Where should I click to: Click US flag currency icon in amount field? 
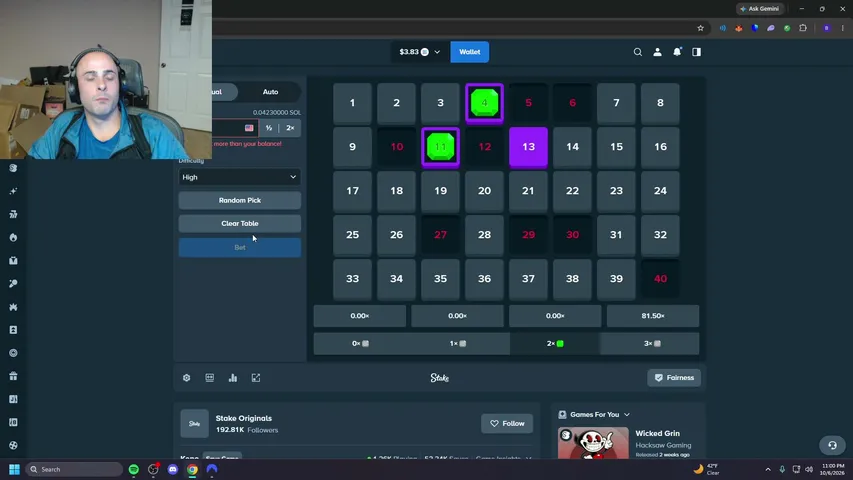point(249,128)
